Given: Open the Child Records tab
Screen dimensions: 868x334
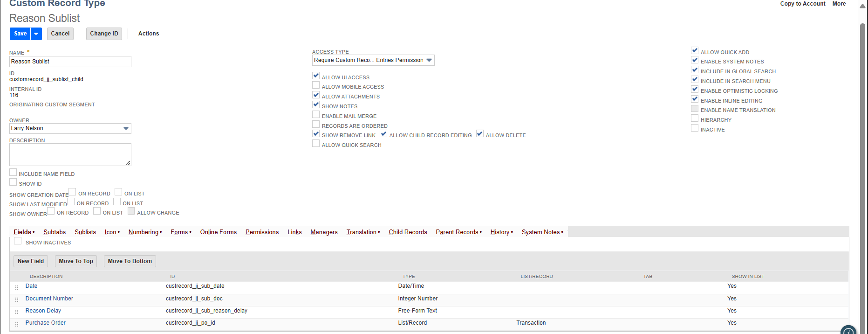Looking at the screenshot, I should pyautogui.click(x=408, y=232).
